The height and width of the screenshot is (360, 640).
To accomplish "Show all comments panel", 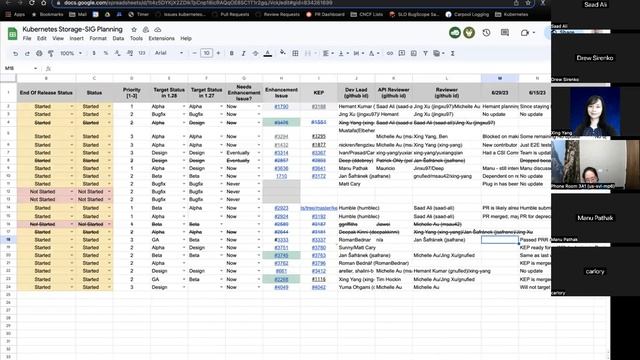I will (x=505, y=33).
